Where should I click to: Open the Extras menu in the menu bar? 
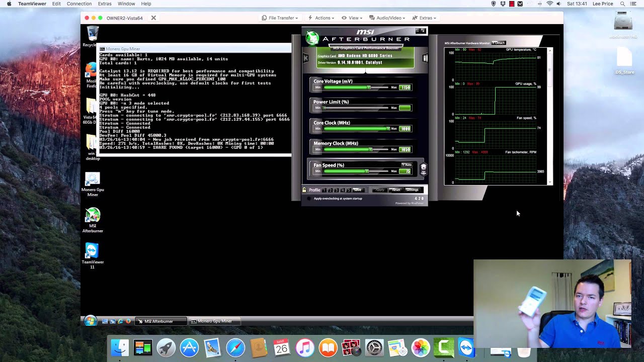click(x=105, y=4)
